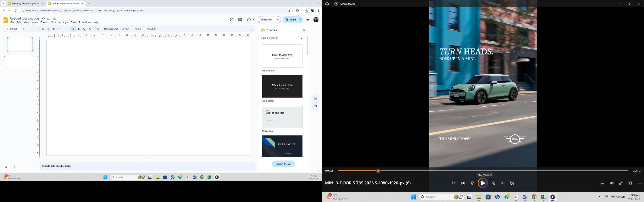Open Media Player more options menu

[639, 183]
